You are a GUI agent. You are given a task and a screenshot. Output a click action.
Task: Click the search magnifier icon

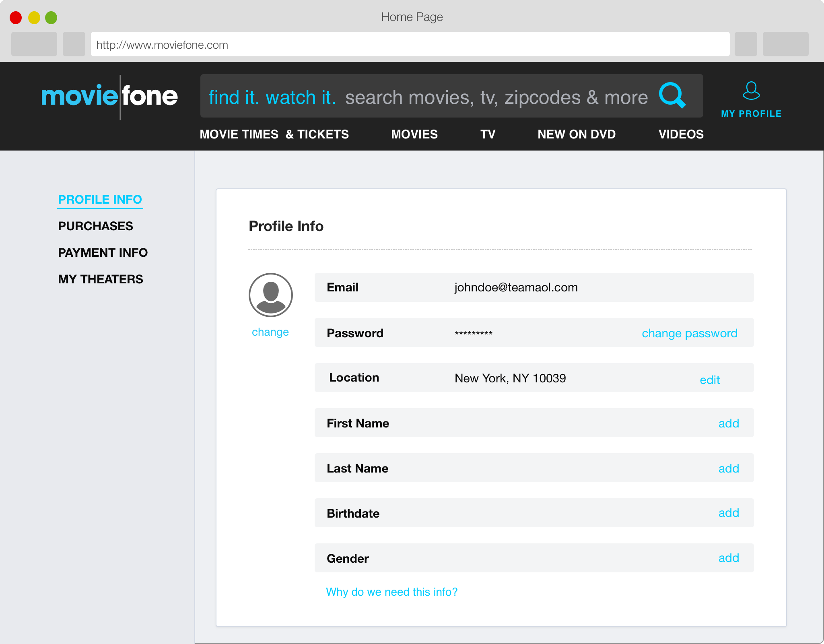(672, 95)
